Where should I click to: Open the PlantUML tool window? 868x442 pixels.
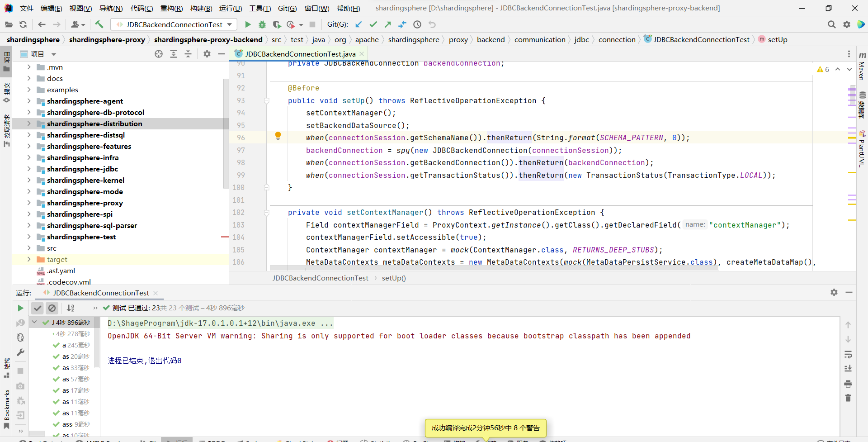pos(862,149)
